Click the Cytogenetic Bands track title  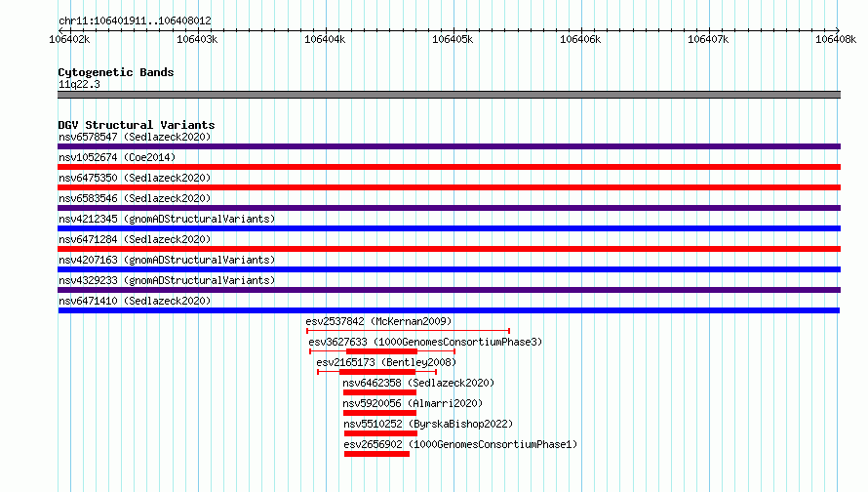(116, 72)
